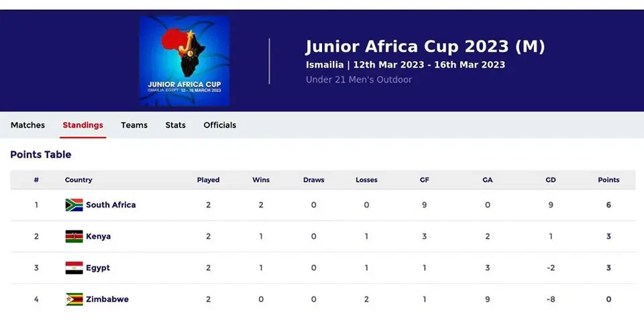Click the Egypt flag icon
Screen dimensions: 644x334
[74, 268]
